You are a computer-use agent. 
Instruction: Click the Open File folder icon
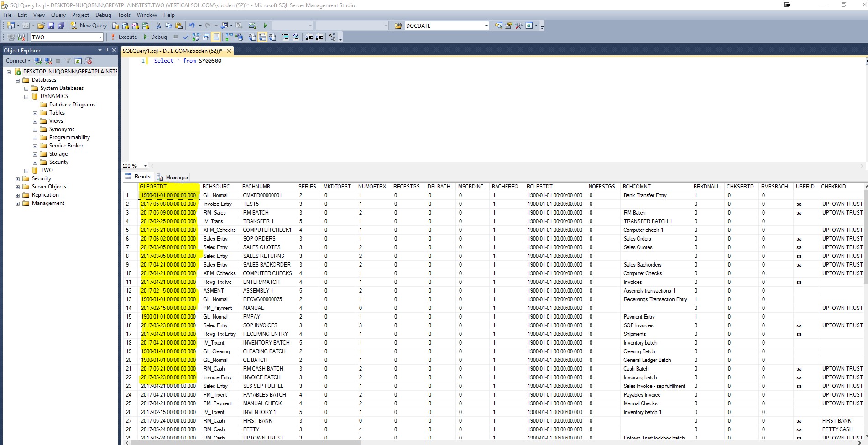click(x=41, y=26)
